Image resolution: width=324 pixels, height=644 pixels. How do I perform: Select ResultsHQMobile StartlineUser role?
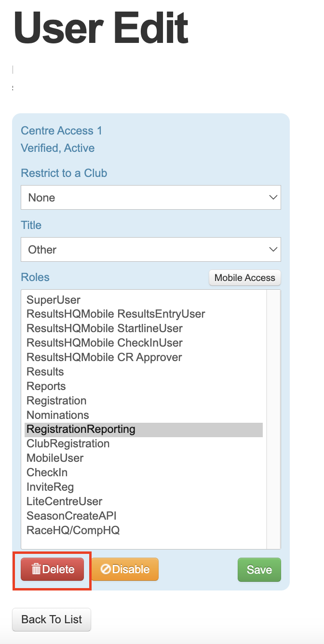click(x=144, y=329)
